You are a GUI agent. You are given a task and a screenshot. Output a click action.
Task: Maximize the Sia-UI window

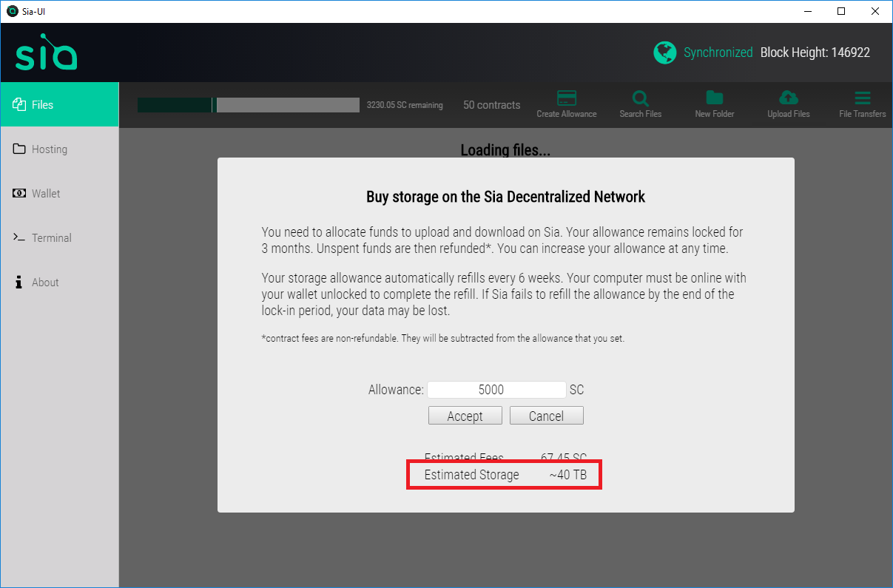tap(842, 11)
